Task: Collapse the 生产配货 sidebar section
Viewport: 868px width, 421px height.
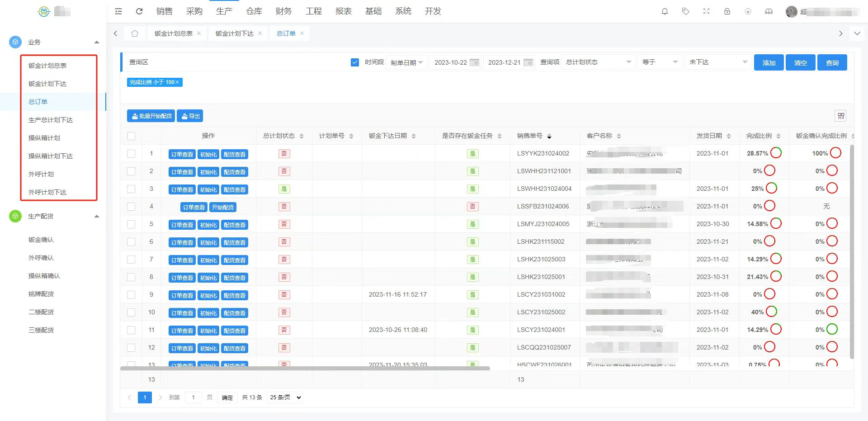Action: click(96, 216)
